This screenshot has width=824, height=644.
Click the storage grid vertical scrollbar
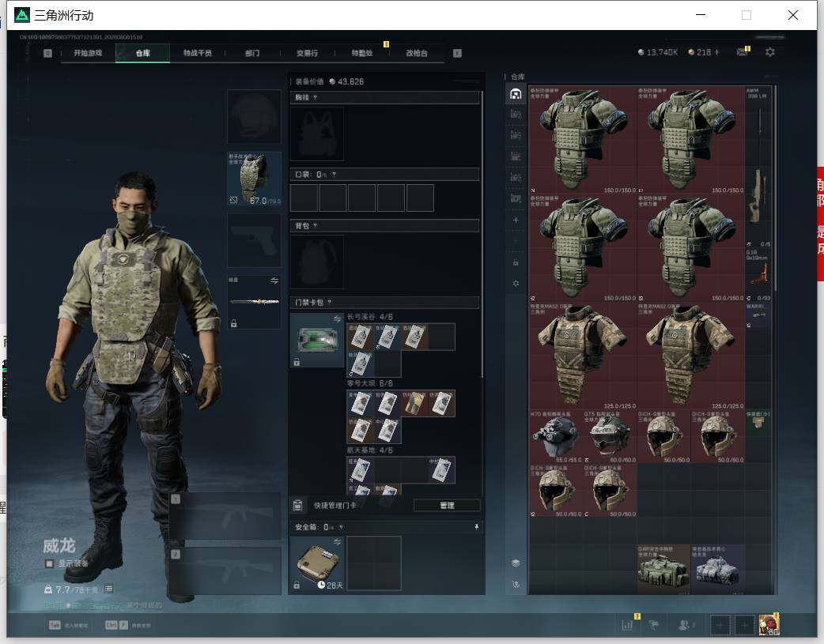tap(775, 189)
